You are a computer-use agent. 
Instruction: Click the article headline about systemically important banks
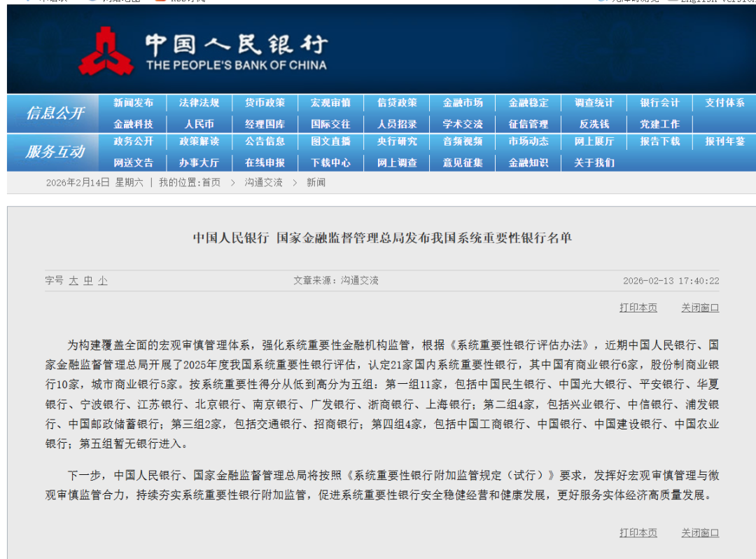[x=378, y=237]
